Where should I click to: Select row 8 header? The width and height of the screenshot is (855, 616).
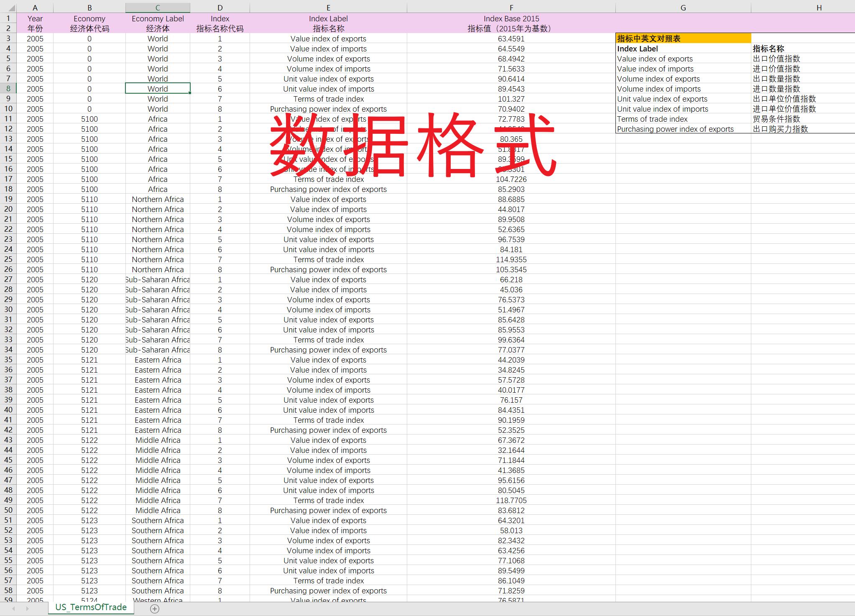coord(8,89)
